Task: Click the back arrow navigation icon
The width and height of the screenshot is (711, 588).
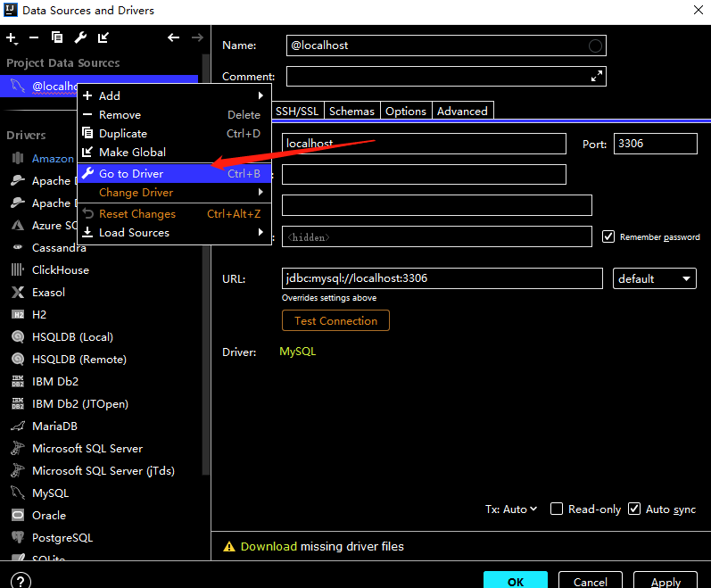Action: pos(173,37)
